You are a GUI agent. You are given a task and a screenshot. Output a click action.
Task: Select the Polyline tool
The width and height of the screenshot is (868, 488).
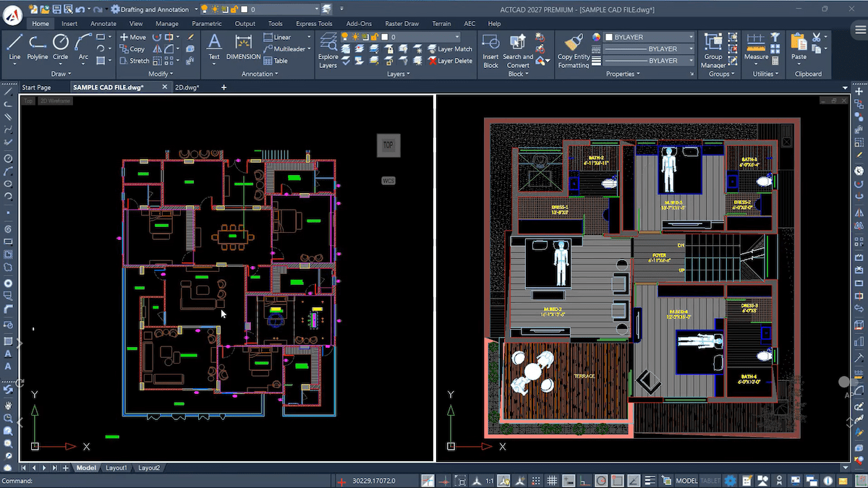pos(38,47)
